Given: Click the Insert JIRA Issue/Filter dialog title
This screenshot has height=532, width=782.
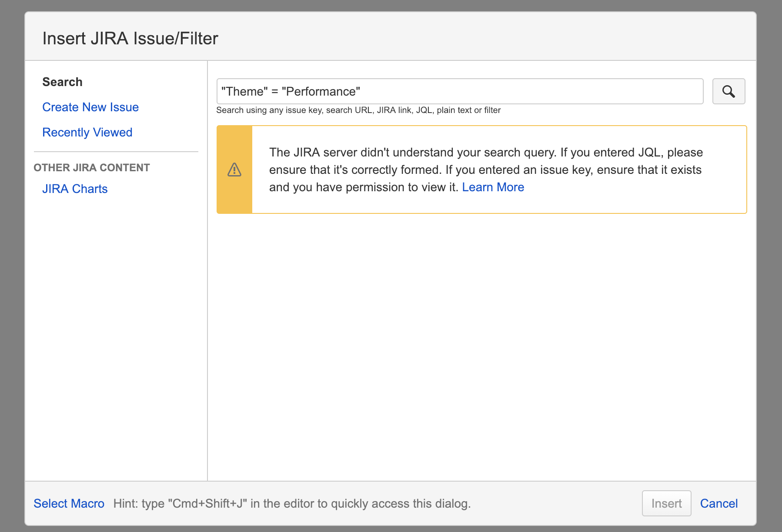Looking at the screenshot, I should 130,38.
